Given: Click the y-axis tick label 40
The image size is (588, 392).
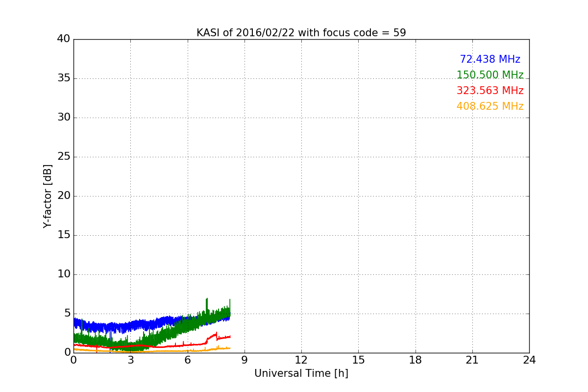Looking at the screenshot, I should point(63,39).
